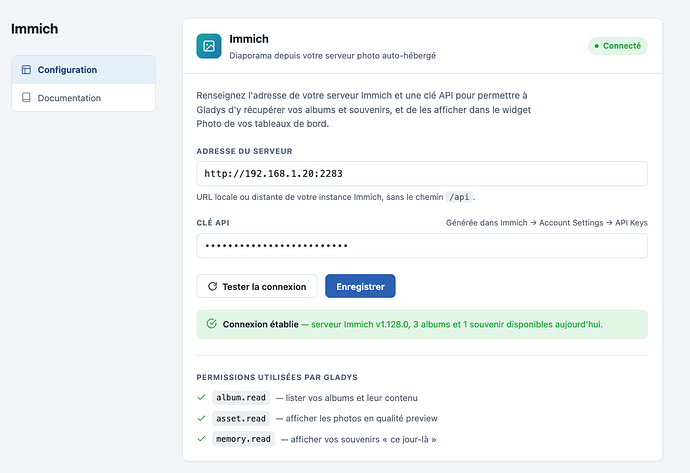Open the Configuration tab
The width and height of the screenshot is (690, 473).
[84, 70]
